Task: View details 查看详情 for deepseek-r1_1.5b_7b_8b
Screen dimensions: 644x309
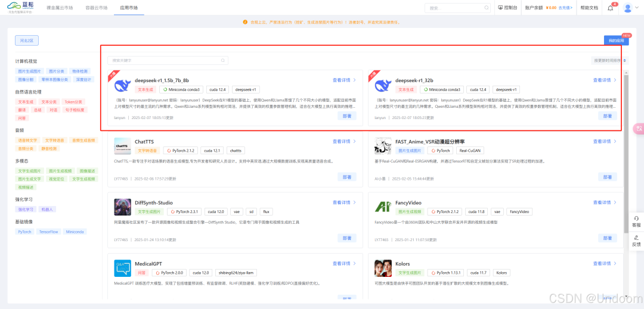Action: [x=344, y=80]
